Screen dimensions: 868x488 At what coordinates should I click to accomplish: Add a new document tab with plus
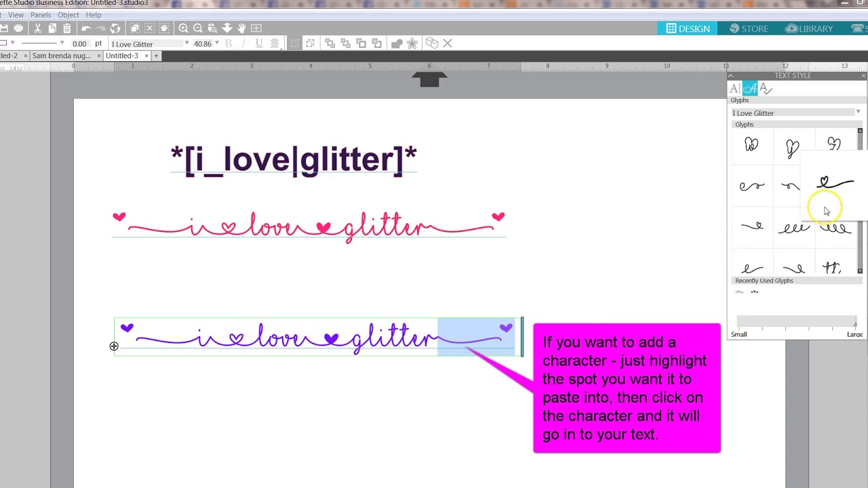click(156, 56)
